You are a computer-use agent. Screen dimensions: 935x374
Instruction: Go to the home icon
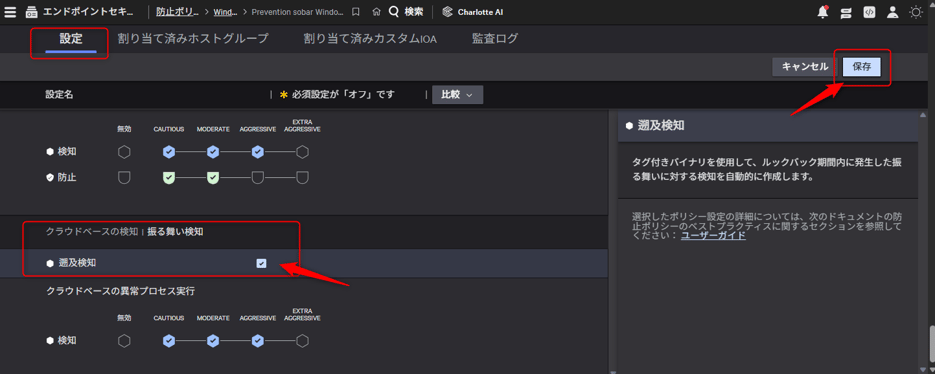click(x=376, y=12)
